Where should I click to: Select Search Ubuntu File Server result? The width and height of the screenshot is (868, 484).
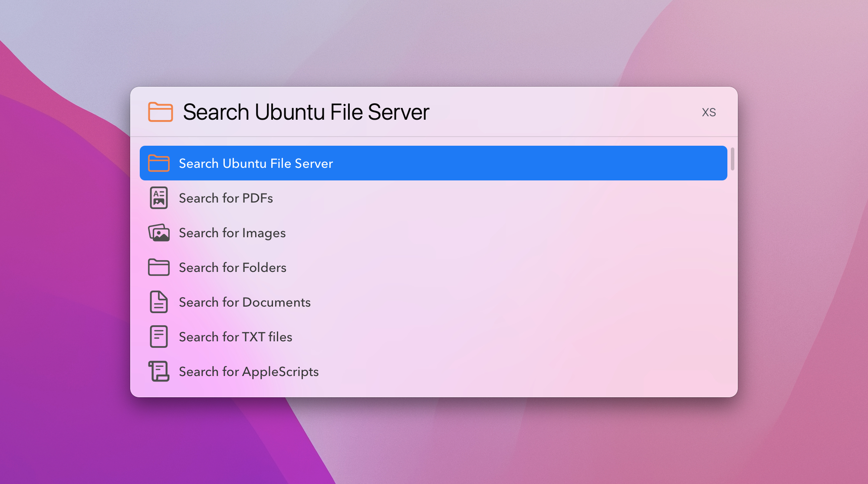click(256, 164)
